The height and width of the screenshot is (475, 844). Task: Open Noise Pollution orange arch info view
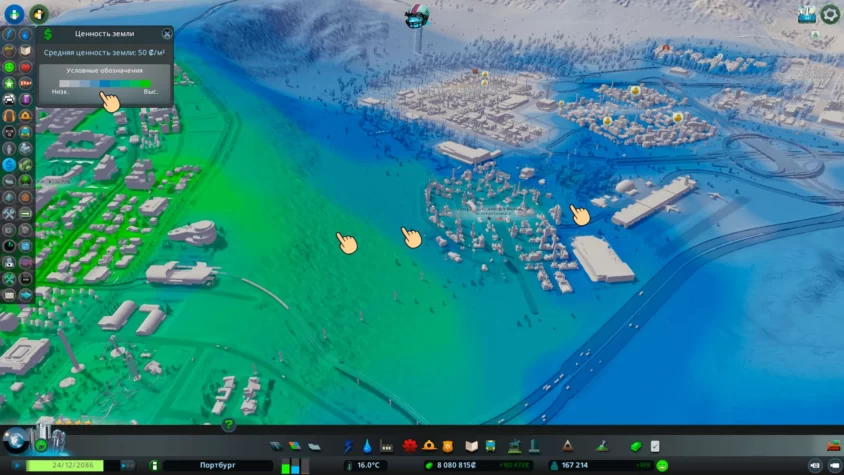(x=9, y=116)
